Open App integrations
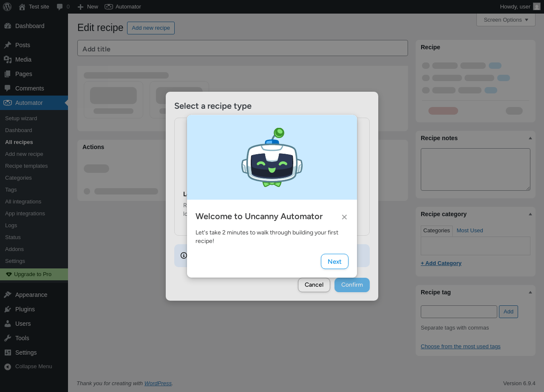Screen dimensions: 544x392 [34, 214]
